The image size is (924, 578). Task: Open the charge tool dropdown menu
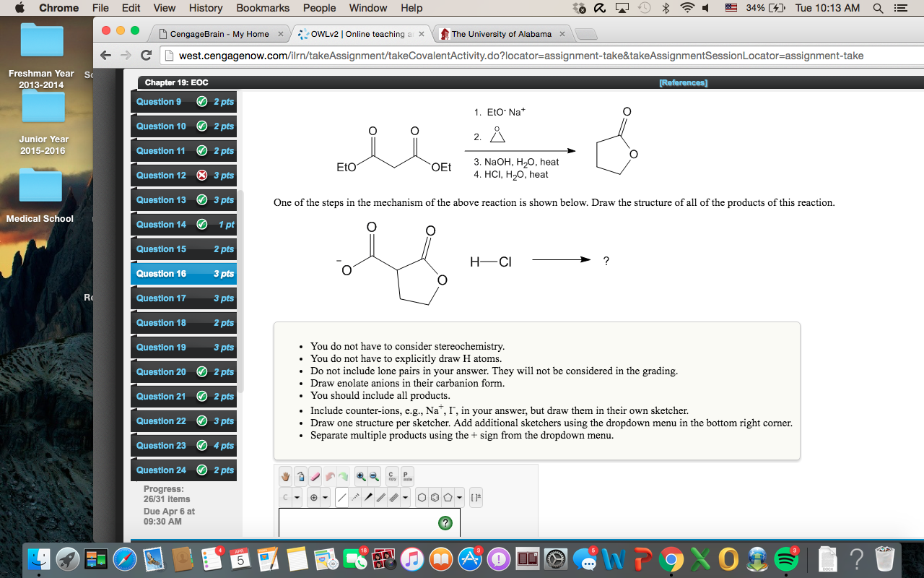325,497
